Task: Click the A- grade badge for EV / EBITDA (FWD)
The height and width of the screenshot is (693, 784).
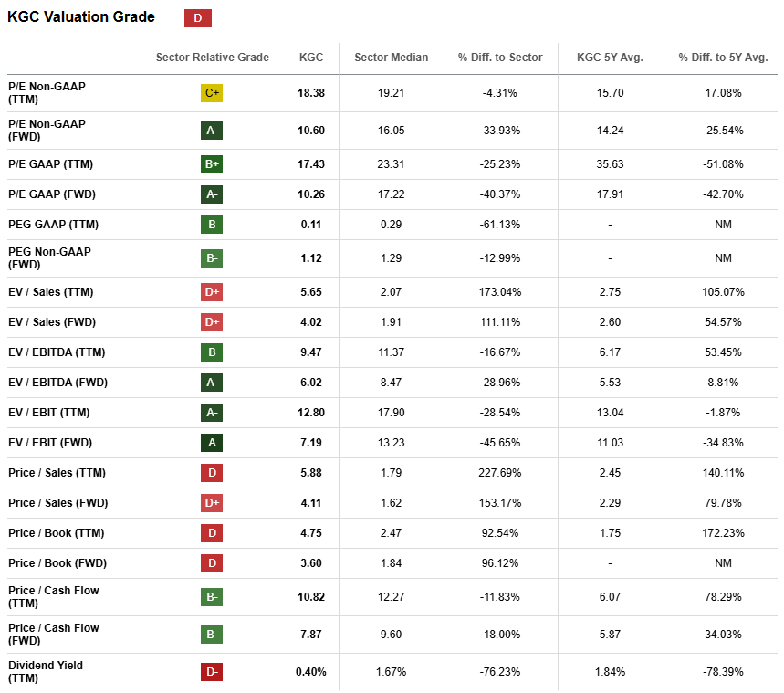Action: [x=212, y=383]
